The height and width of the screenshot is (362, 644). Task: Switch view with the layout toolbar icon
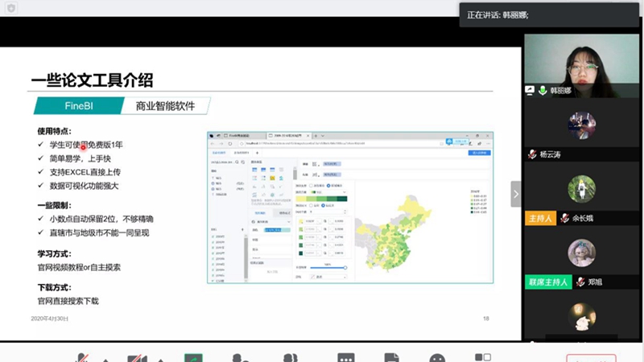(483, 357)
